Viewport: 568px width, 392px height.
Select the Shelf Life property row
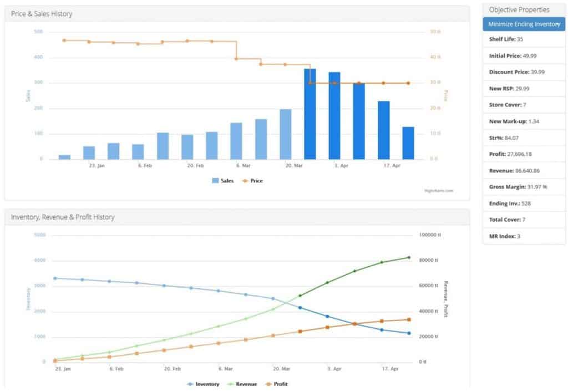click(x=524, y=39)
